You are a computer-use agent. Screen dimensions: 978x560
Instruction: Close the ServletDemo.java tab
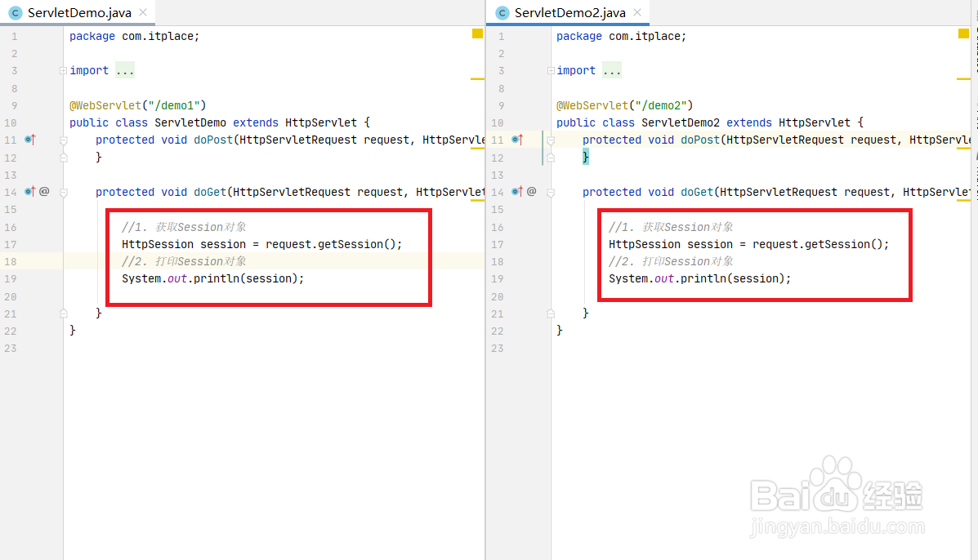(x=143, y=12)
